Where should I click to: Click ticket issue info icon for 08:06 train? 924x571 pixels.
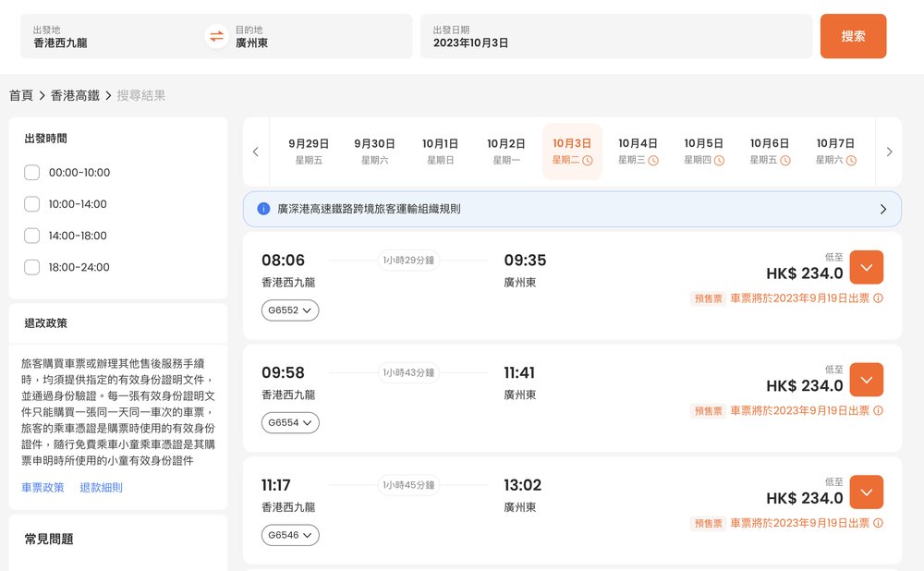(x=878, y=298)
